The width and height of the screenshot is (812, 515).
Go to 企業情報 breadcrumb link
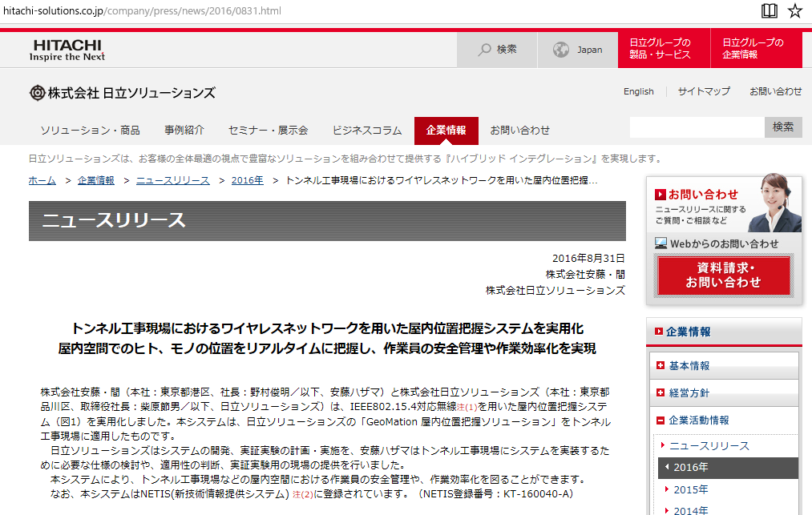pos(96,181)
